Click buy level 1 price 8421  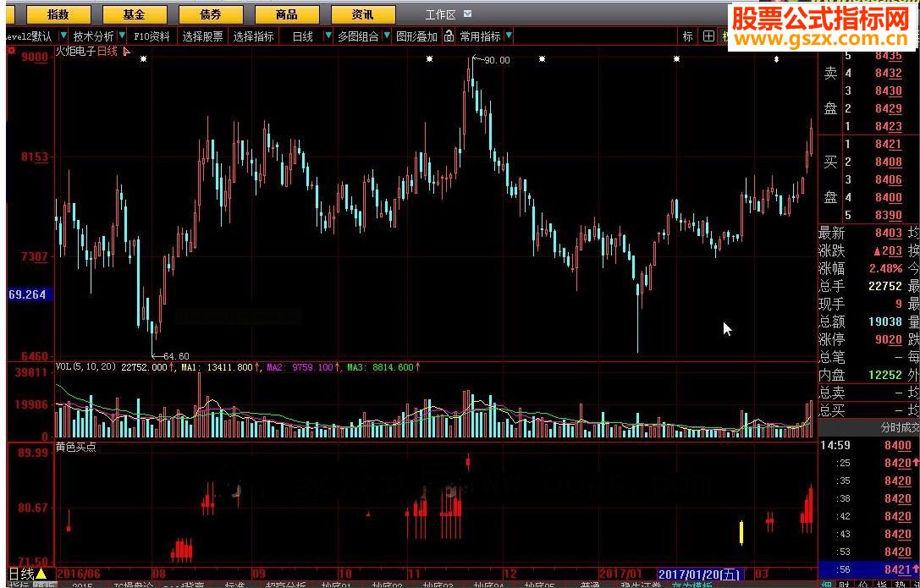coord(889,144)
